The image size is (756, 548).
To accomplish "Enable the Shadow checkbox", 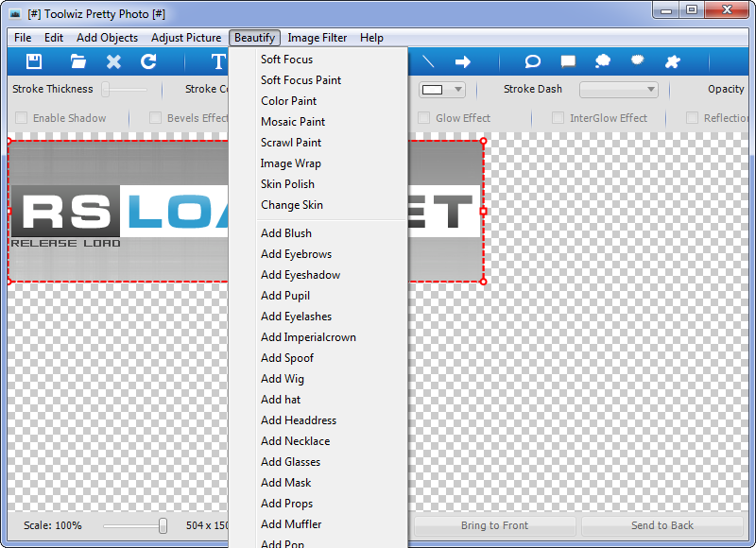I will (21, 117).
